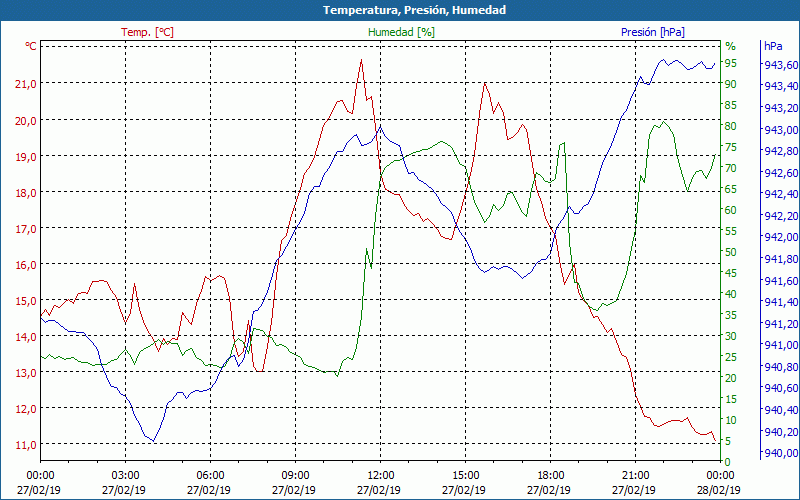Click the 21:00 time axis label
The width and height of the screenshot is (800, 500).
click(x=635, y=476)
